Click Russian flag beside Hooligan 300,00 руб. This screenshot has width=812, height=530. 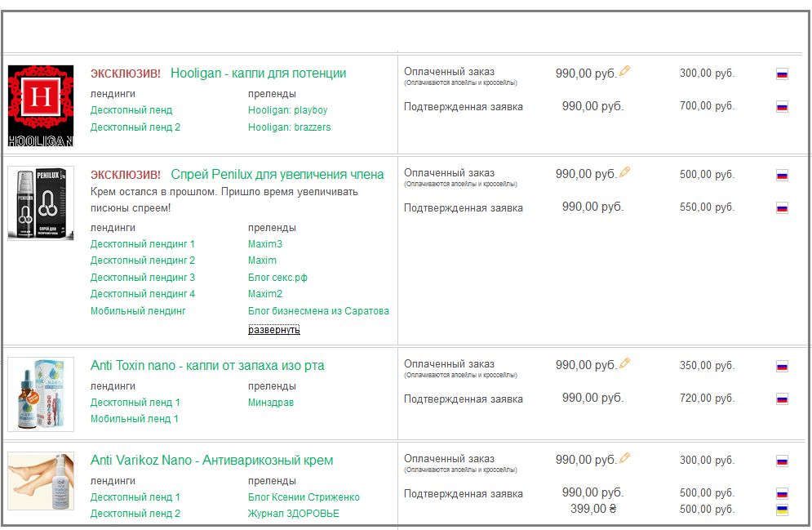tap(782, 73)
